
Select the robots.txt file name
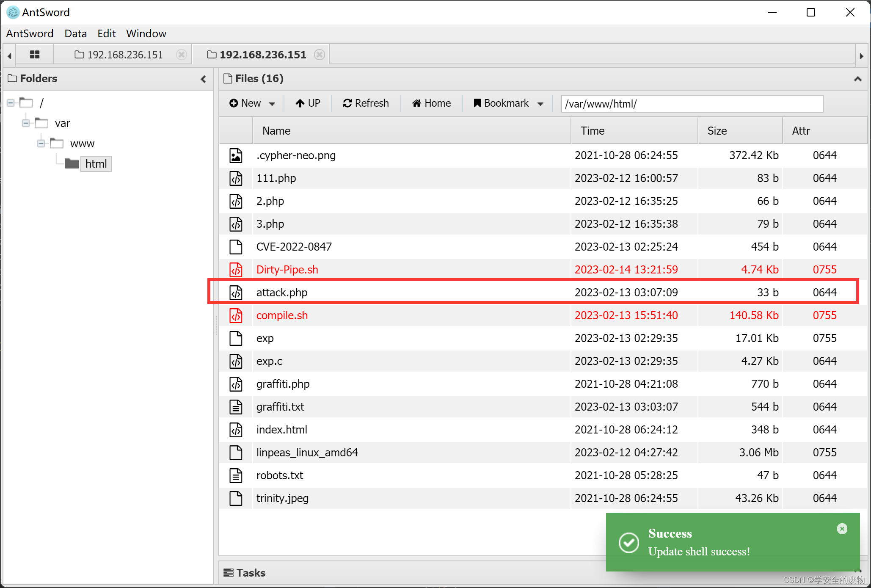click(x=279, y=475)
